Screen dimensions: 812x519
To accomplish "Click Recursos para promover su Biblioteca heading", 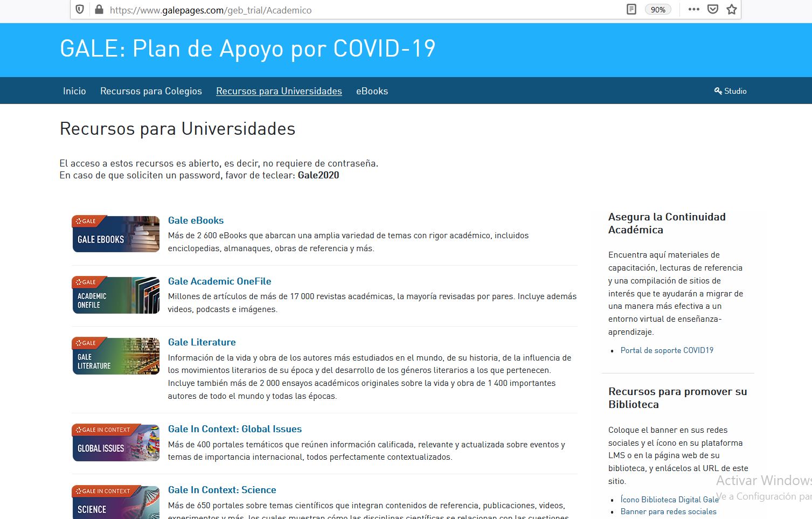I will (x=678, y=398).
